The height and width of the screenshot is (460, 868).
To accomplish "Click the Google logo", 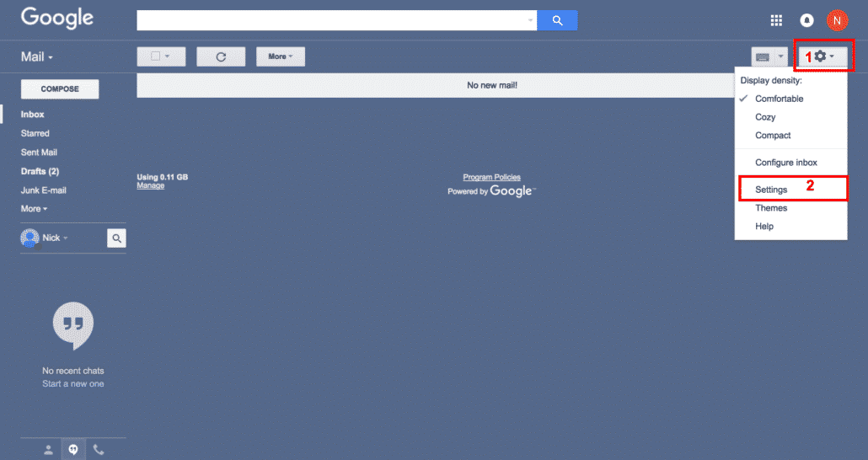I will (x=57, y=18).
